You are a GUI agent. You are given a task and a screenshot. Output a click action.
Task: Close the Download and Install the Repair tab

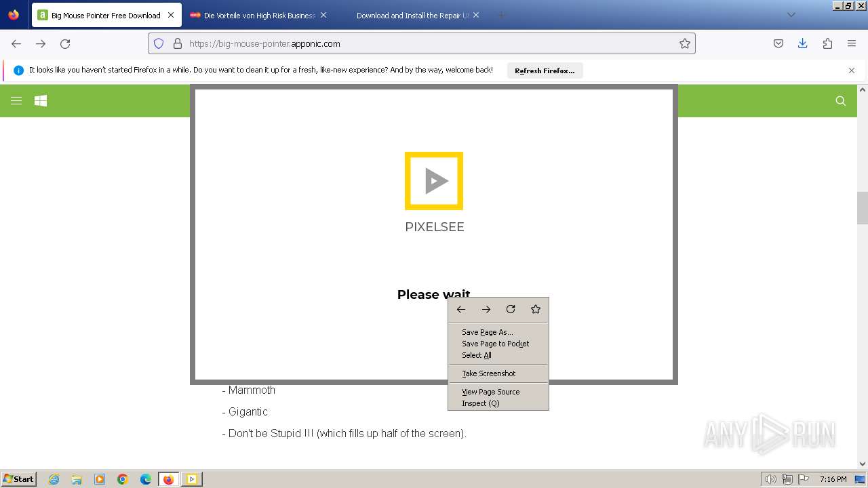[476, 15]
